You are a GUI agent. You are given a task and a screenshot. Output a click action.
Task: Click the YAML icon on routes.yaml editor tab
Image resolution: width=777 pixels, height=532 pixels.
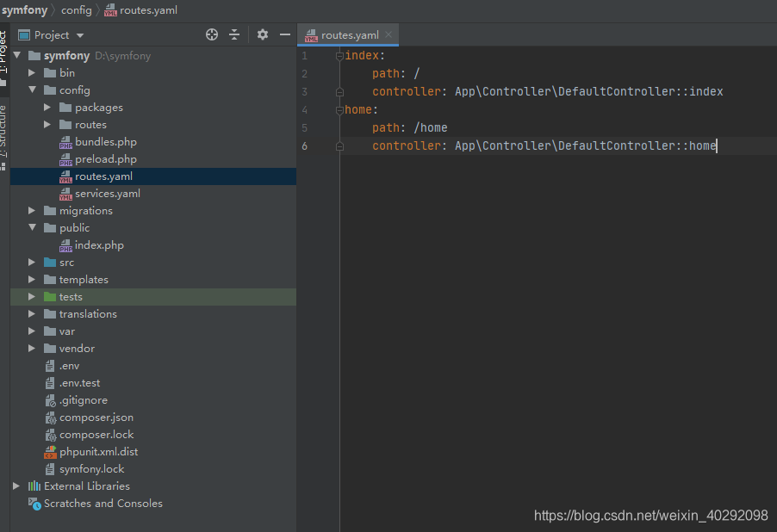pyautogui.click(x=310, y=36)
